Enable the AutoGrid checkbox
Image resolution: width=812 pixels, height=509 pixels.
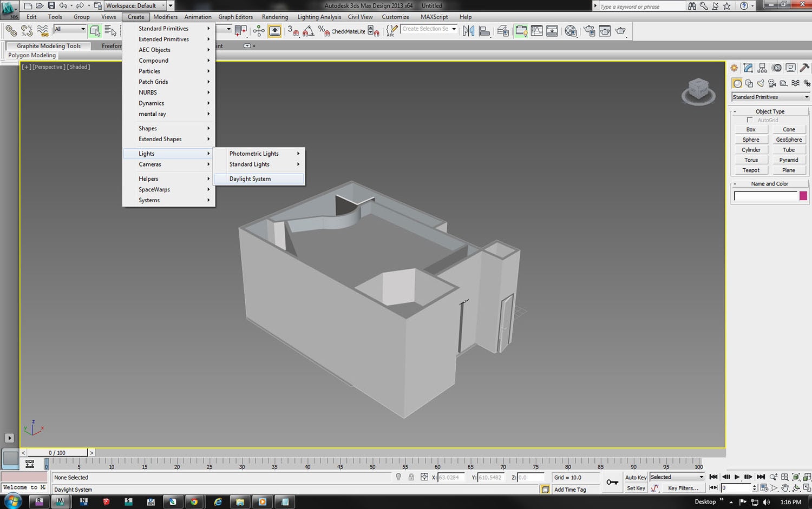tap(750, 120)
